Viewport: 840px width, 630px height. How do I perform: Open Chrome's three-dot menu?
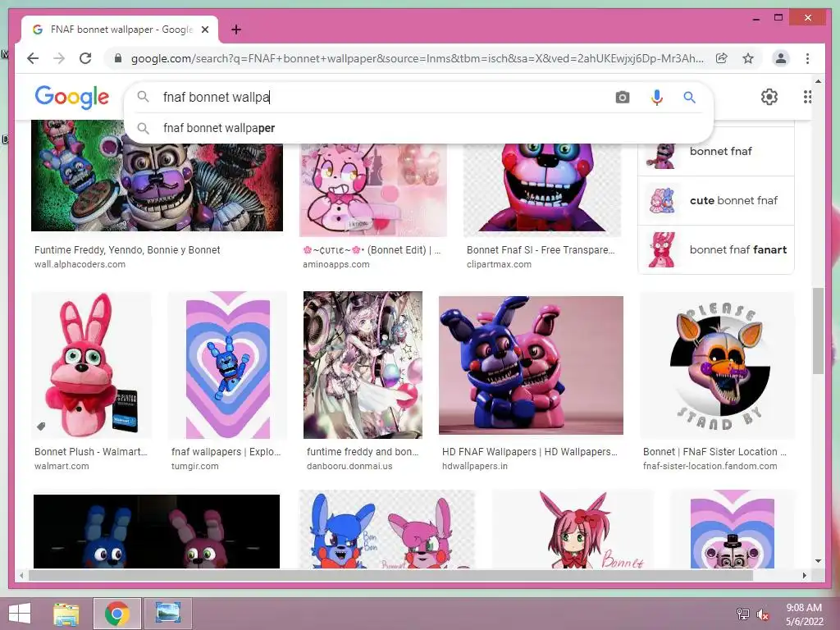(807, 58)
